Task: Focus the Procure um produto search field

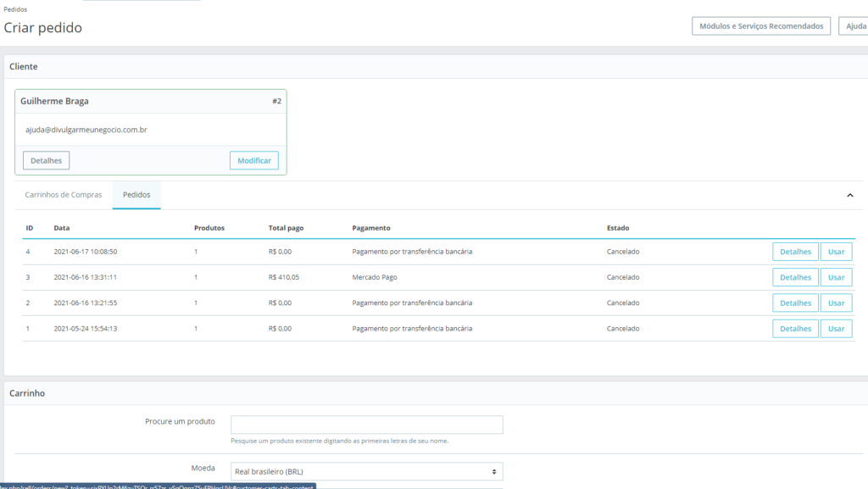Action: click(x=366, y=425)
